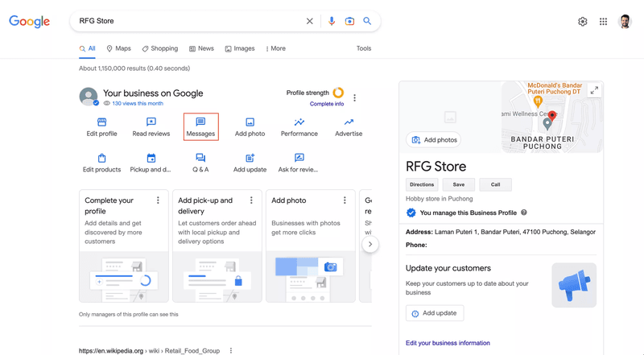Switch to the Images tab
Screen dimensions: 644x355
pos(240,48)
